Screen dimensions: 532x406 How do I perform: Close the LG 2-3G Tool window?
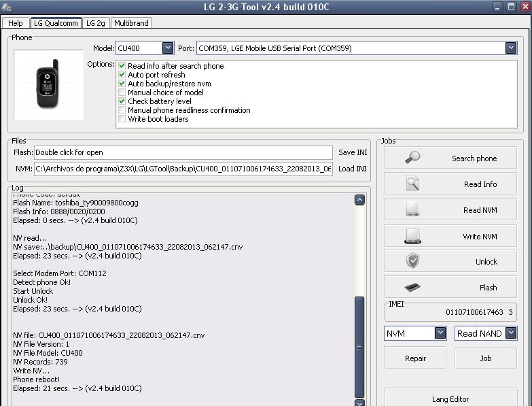click(x=525, y=7)
